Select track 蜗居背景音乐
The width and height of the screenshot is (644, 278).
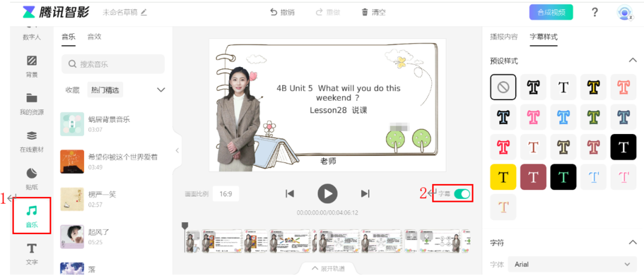point(113,124)
